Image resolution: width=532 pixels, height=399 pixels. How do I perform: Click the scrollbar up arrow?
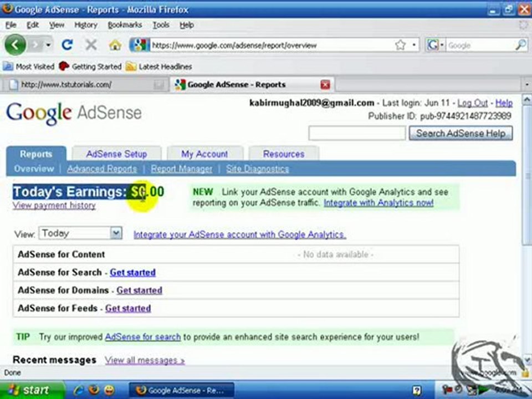[526, 99]
